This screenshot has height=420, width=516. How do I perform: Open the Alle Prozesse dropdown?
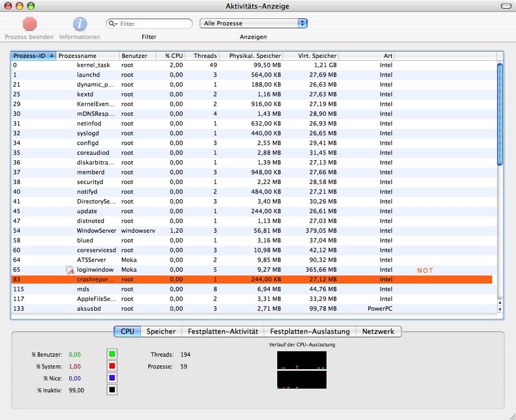pos(253,23)
